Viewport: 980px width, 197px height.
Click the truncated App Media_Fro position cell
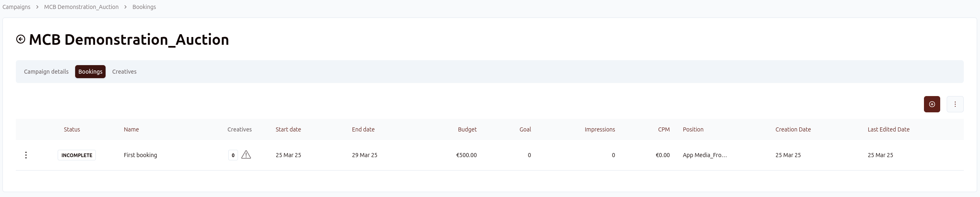point(705,155)
